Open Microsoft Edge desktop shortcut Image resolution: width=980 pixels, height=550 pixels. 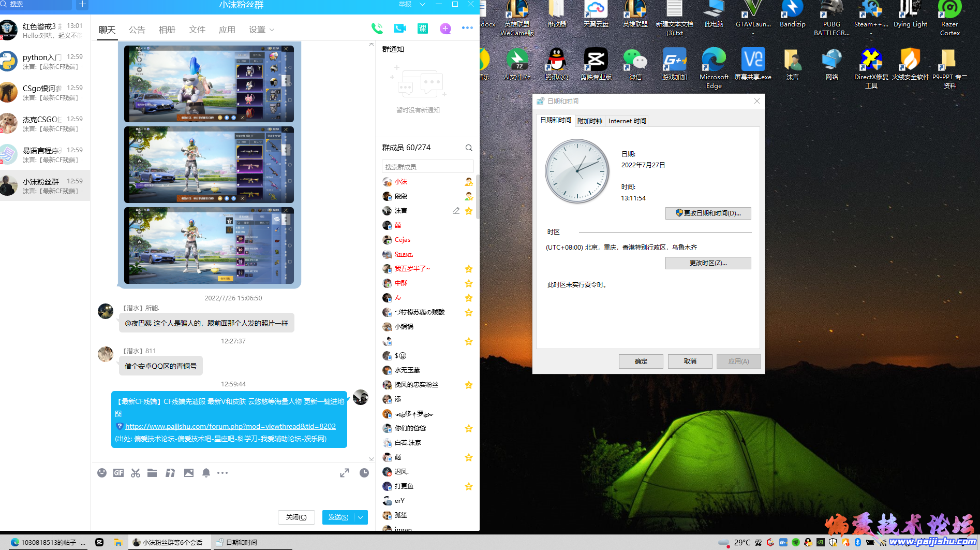click(x=714, y=68)
